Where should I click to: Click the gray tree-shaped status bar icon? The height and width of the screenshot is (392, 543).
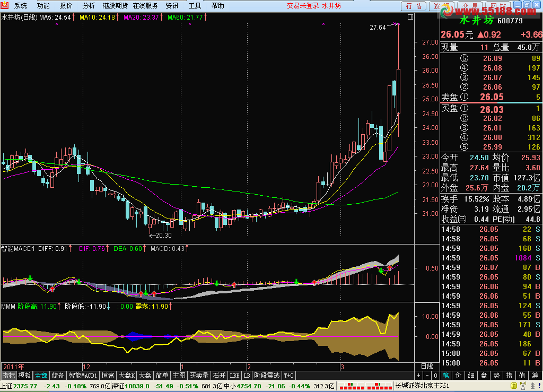[532, 386]
